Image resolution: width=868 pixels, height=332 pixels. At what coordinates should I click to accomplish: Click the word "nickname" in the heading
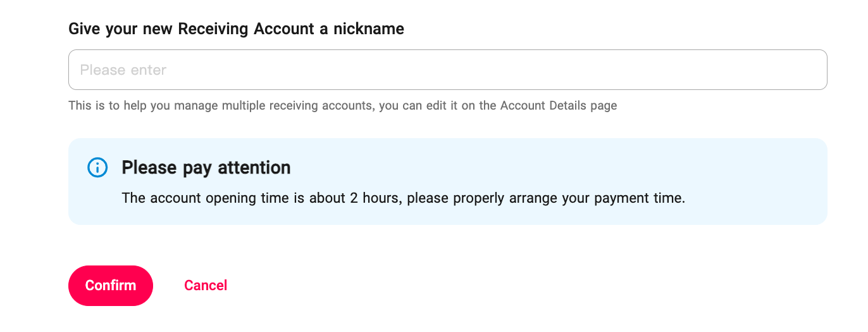[x=369, y=29]
